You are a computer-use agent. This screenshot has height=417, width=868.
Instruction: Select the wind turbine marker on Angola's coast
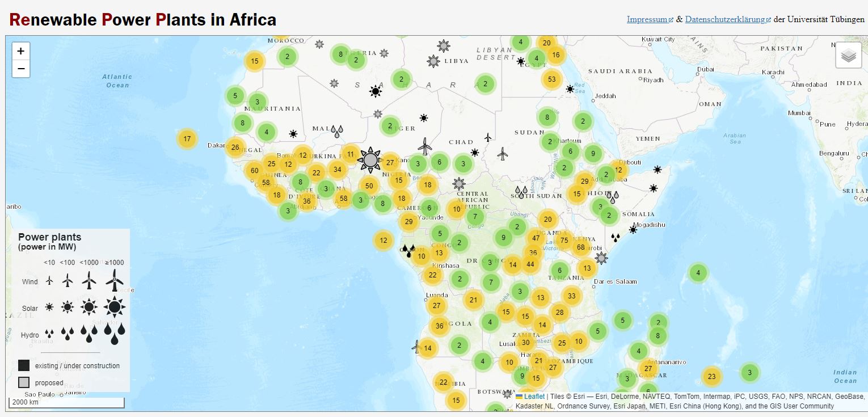417,347
